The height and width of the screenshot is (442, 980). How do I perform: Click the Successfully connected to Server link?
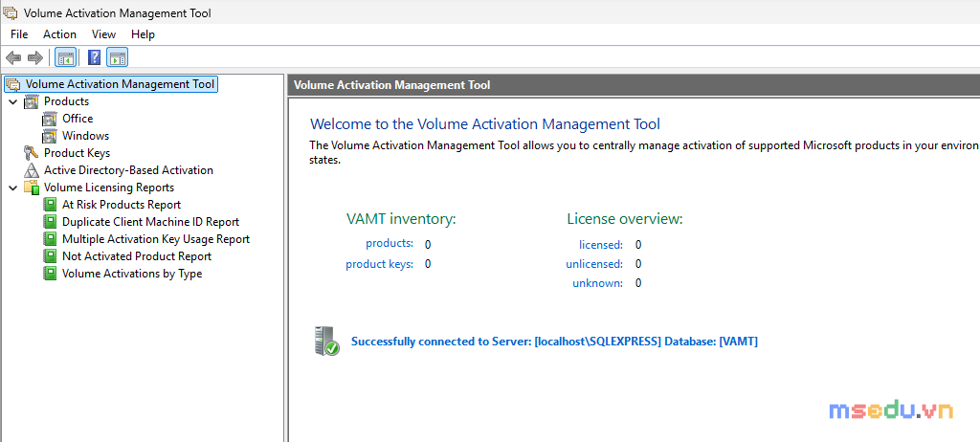554,342
